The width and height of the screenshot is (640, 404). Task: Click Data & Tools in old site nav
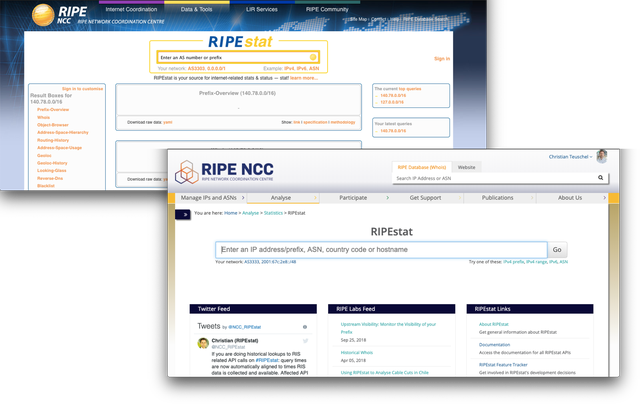[x=196, y=9]
